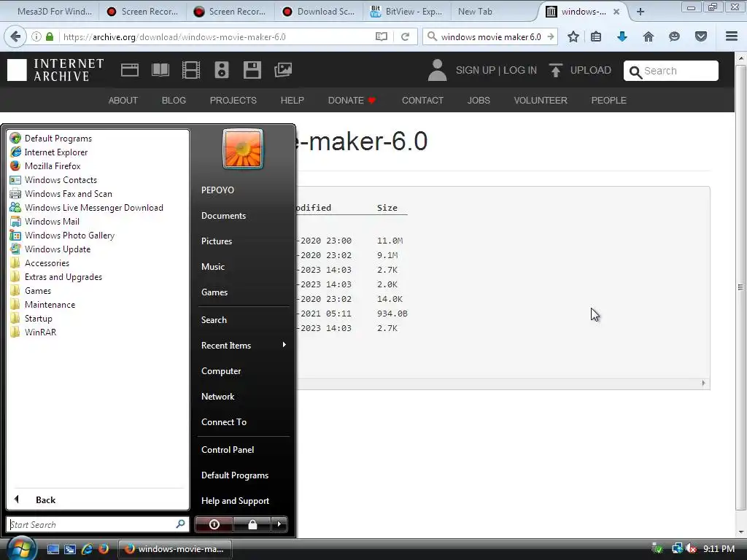The width and height of the screenshot is (747, 560).
Task: Click search bar go arrow
Action: pyautogui.click(x=551, y=36)
